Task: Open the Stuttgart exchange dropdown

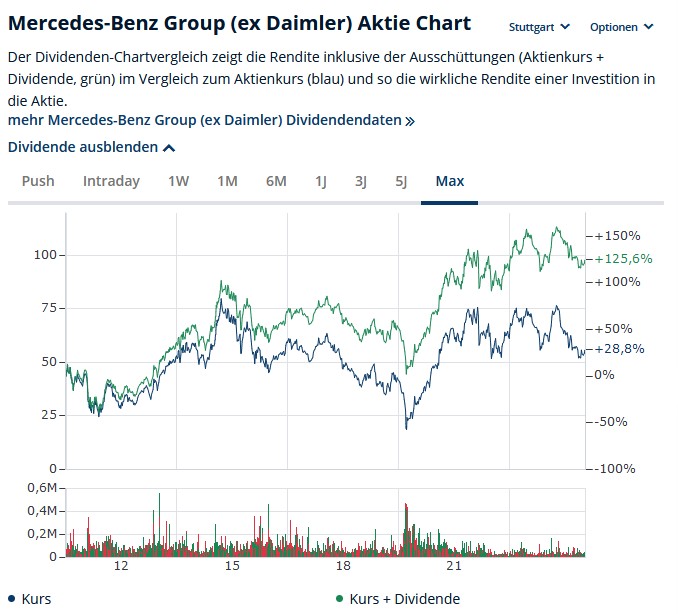Action: click(x=539, y=27)
